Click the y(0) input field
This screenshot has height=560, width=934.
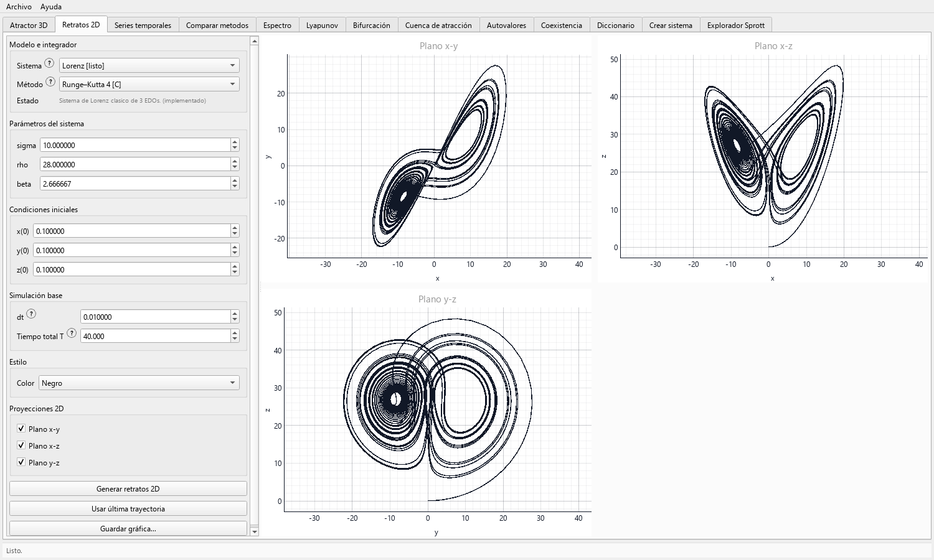click(x=131, y=250)
